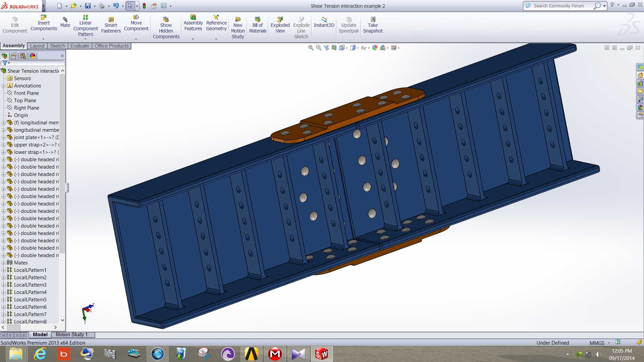Click the Options icon in quick toolbar
Viewport: 644px width, 362px height.
(164, 6)
